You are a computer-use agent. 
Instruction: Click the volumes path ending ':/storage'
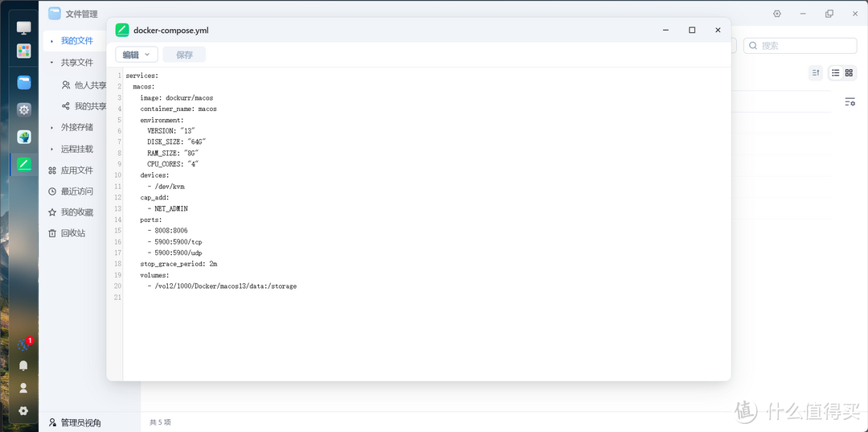[222, 286]
